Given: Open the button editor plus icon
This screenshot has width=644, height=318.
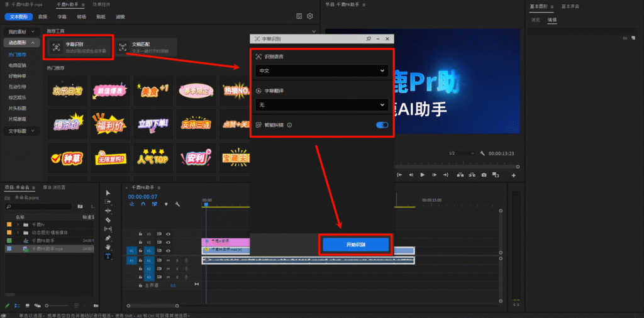Looking at the screenshot, I should [x=513, y=175].
